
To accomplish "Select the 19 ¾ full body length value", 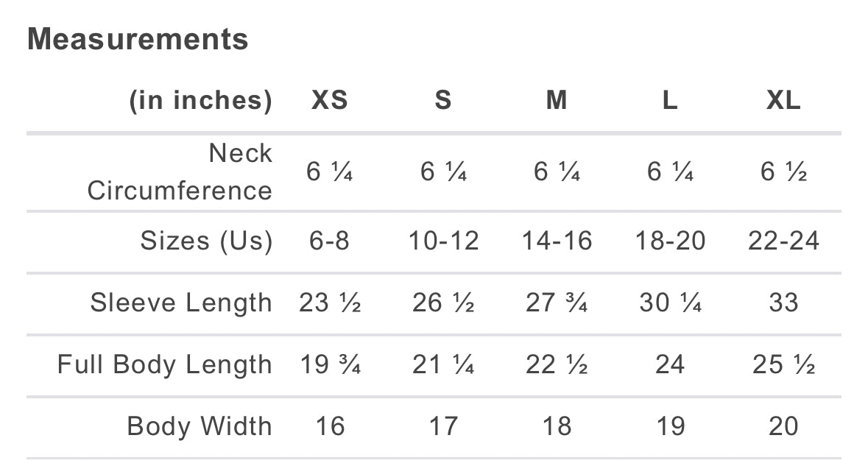I will pos(330,364).
